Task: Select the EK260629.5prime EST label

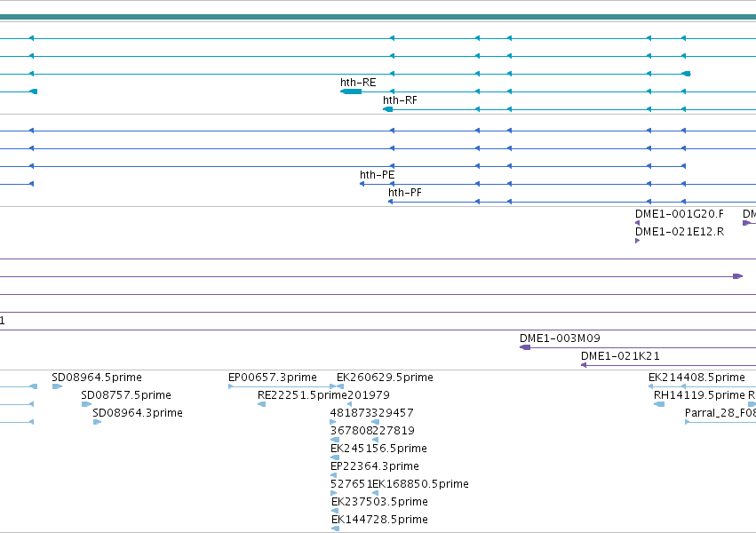Action: pyautogui.click(x=385, y=378)
